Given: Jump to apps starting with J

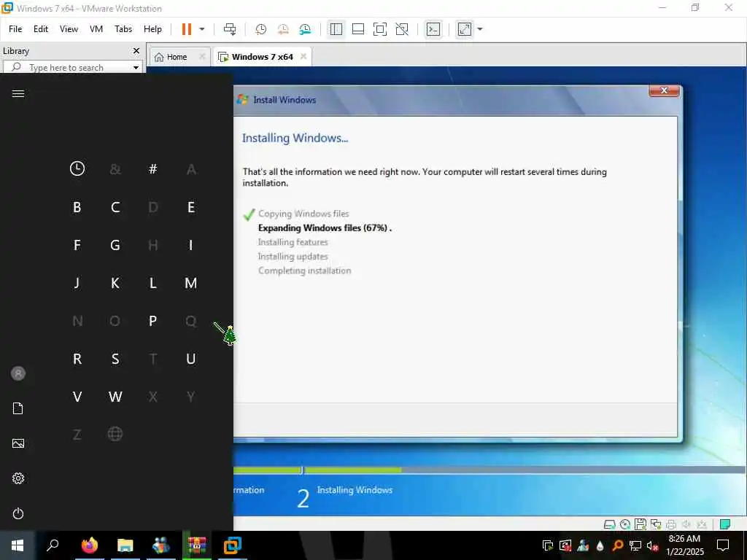Looking at the screenshot, I should [x=77, y=284].
